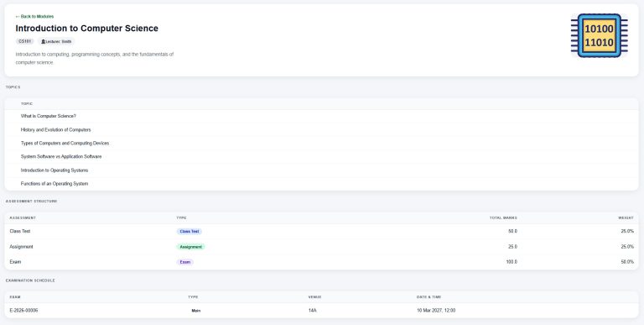Click the Class Test weight 25.0%
Image resolution: width=644 pixels, height=325 pixels.
(627, 231)
